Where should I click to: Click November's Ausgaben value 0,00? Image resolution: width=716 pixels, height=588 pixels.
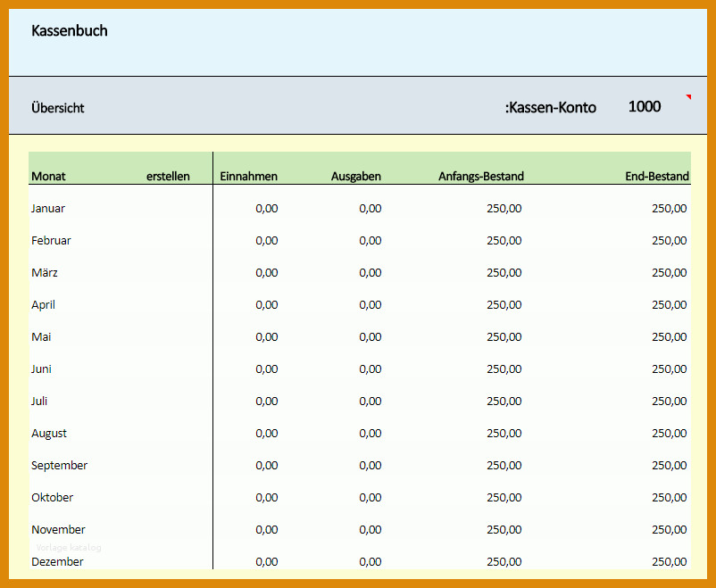(x=370, y=530)
